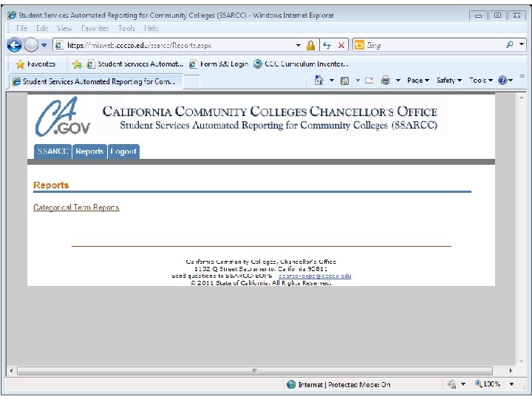Click the status bar privacy shield icon
Screen dimensions: 532x399
point(451,384)
